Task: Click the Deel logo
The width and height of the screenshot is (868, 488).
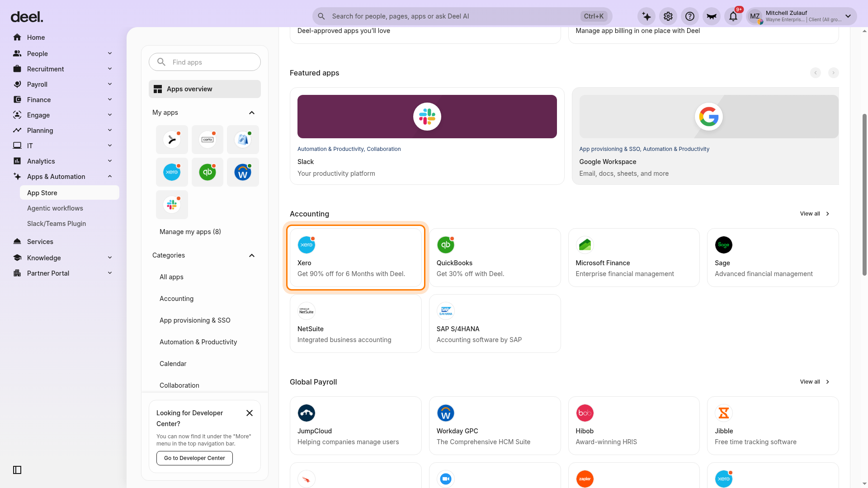Action: point(27,17)
